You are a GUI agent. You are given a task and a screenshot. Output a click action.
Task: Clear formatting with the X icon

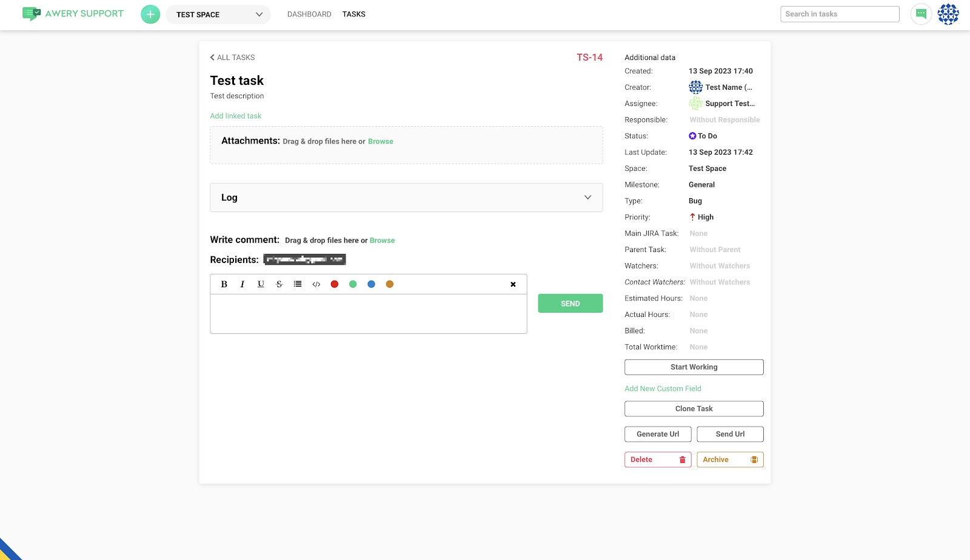[513, 284]
